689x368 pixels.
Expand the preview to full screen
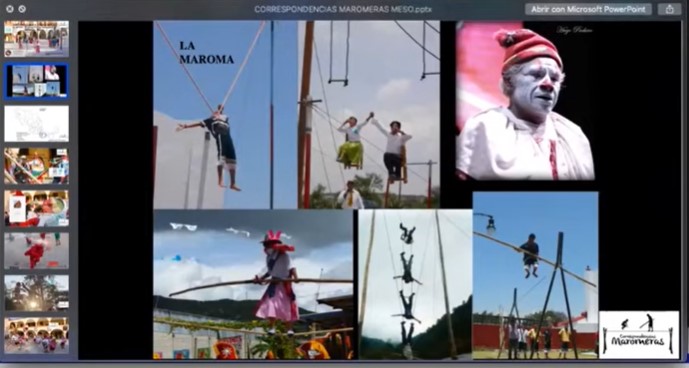tap(22, 9)
